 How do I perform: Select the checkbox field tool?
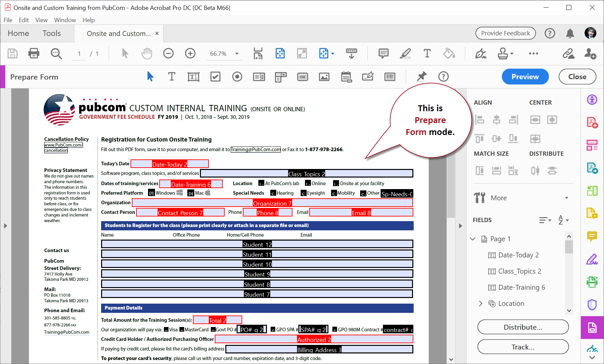pyautogui.click(x=215, y=77)
